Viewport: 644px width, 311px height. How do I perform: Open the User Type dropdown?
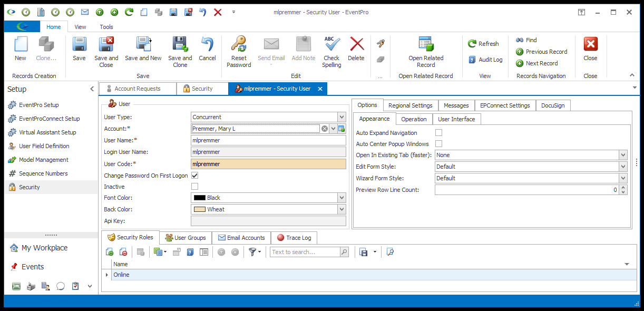coord(341,117)
